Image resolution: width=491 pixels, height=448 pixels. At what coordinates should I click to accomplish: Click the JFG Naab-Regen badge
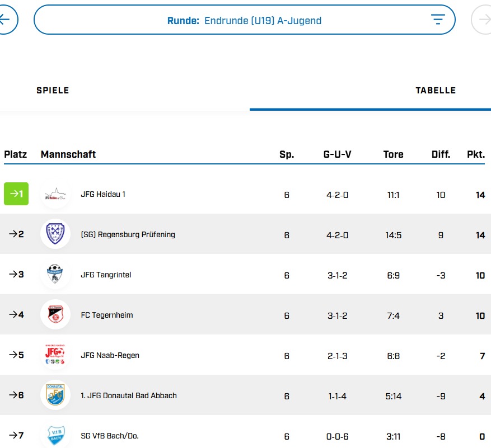coord(55,355)
